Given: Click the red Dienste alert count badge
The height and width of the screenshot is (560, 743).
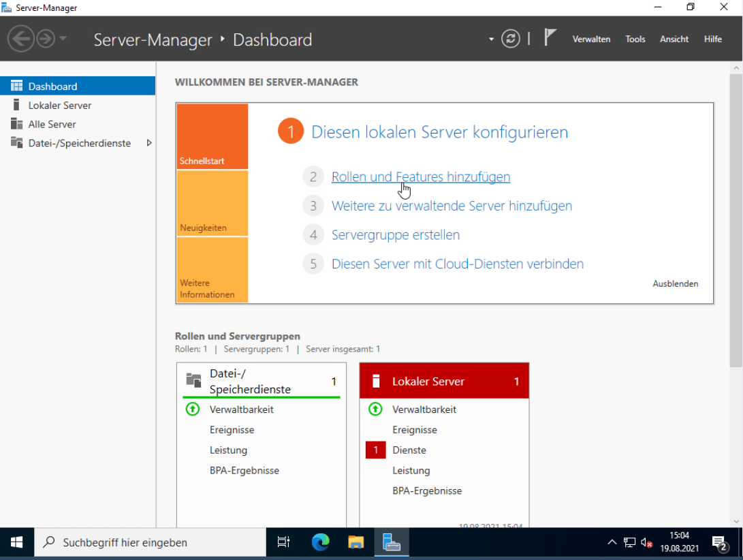Looking at the screenshot, I should tap(375, 450).
